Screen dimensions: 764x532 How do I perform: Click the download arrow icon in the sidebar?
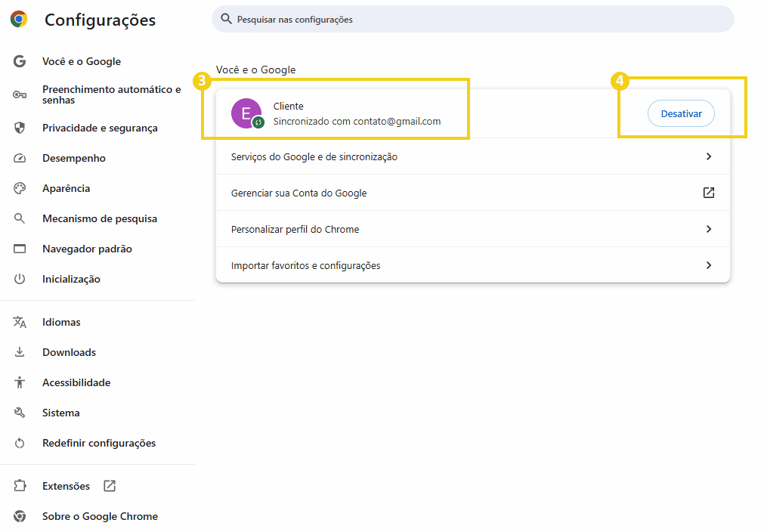coord(20,352)
